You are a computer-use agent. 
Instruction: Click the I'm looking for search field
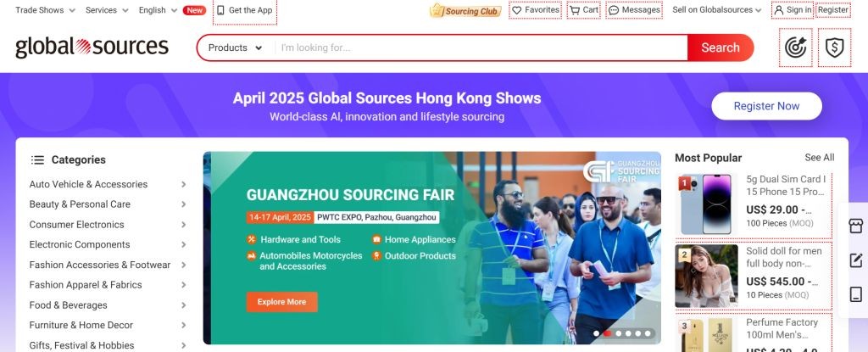[x=481, y=47]
